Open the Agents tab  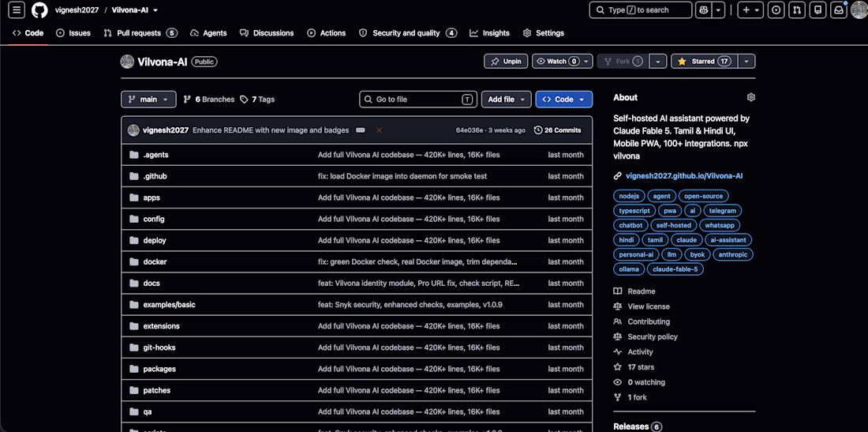coord(208,33)
